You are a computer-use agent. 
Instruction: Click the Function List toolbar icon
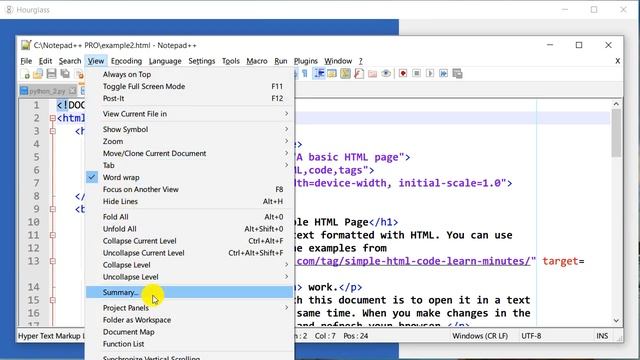tap(359, 73)
